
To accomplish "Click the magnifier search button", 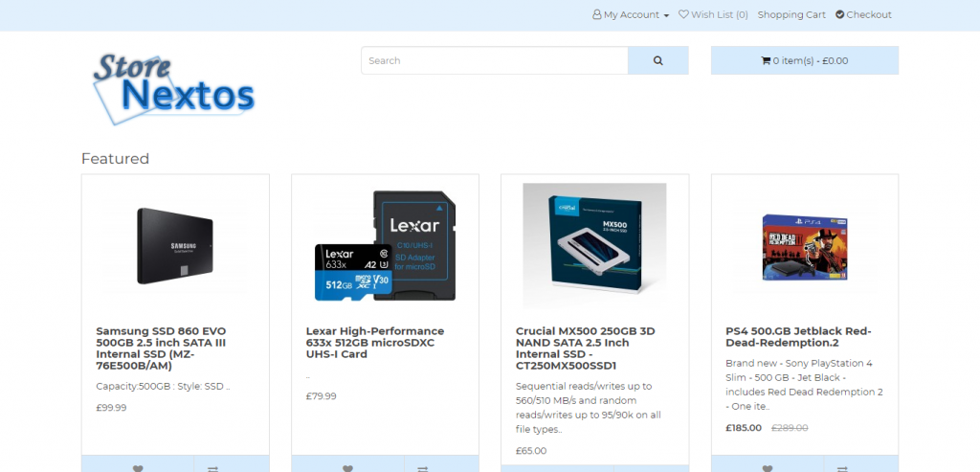I will coord(658,60).
